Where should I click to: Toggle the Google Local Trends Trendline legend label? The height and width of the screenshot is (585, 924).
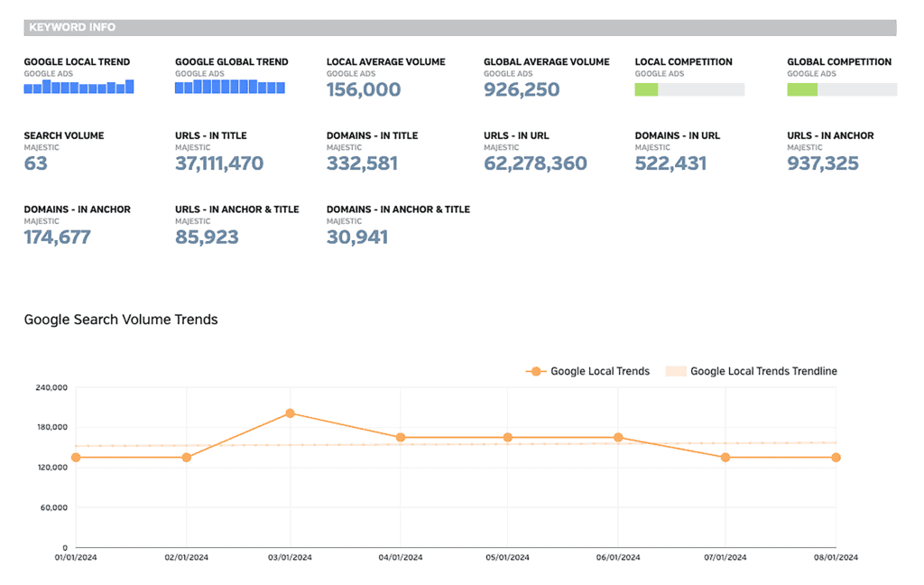(x=763, y=371)
